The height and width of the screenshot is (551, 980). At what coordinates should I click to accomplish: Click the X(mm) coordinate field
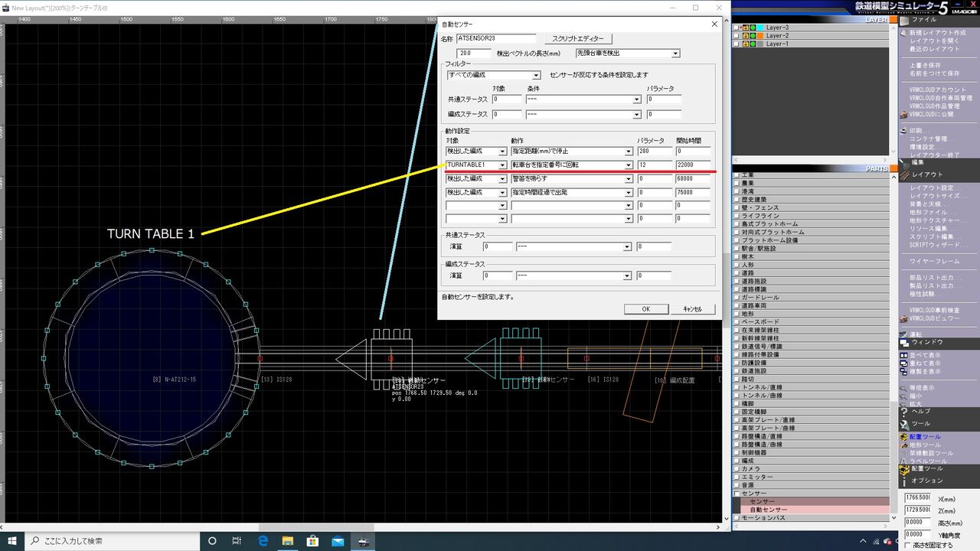[917, 498]
